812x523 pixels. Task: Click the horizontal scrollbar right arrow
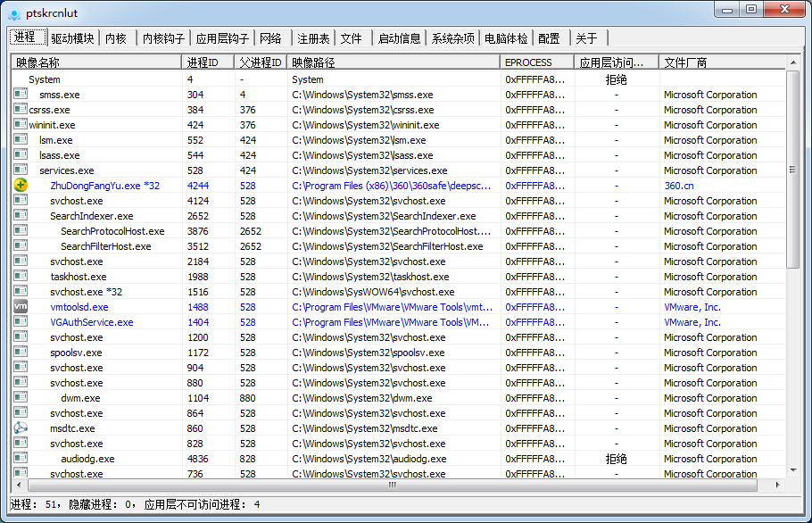point(778,486)
